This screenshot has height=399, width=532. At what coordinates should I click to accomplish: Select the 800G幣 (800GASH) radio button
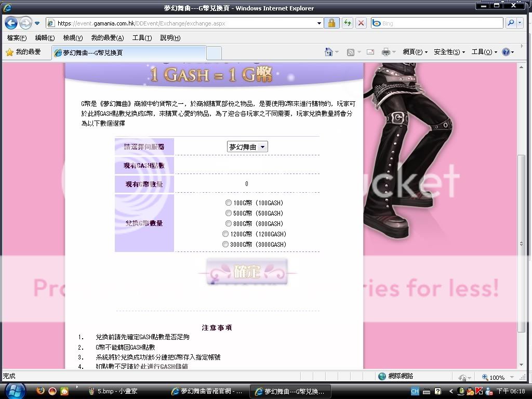(229, 223)
